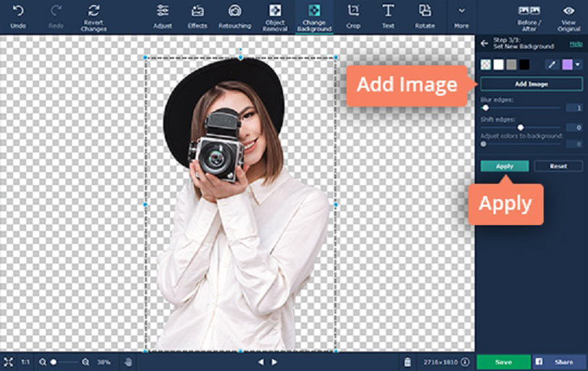Select the Text tool
This screenshot has width=588, height=371.
[388, 16]
